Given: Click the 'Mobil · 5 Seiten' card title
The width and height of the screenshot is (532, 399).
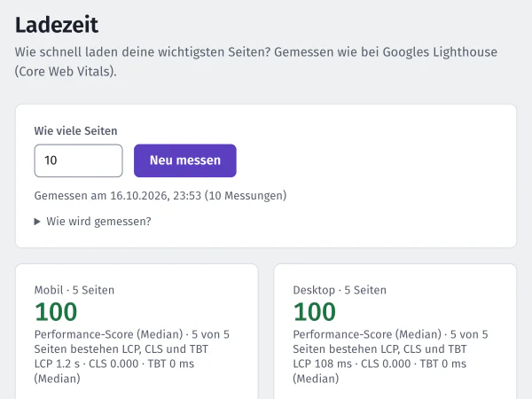Looking at the screenshot, I should point(74,290).
